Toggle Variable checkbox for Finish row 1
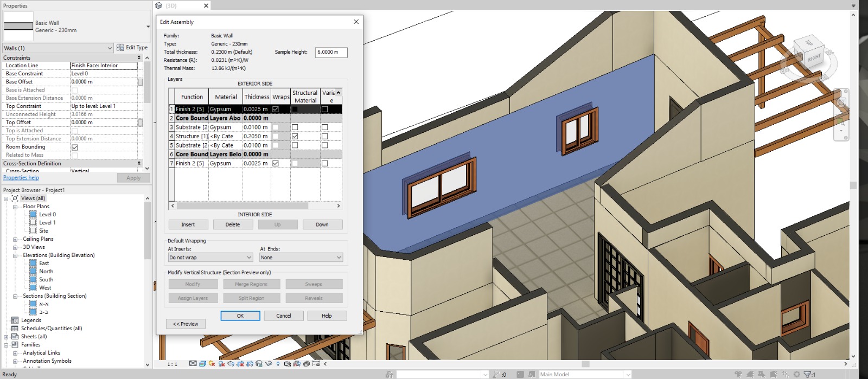The image size is (868, 379). tap(324, 109)
